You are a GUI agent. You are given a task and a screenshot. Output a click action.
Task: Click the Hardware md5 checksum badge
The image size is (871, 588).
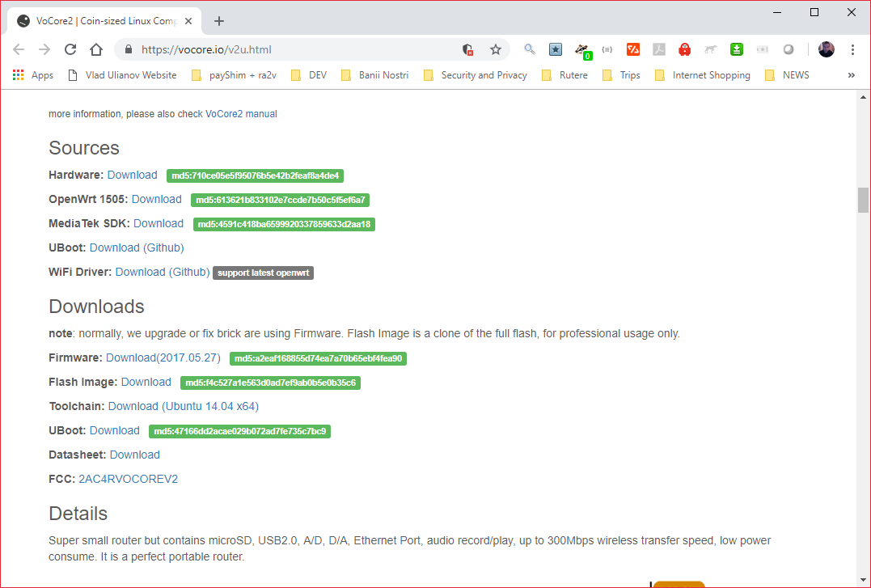click(x=255, y=176)
